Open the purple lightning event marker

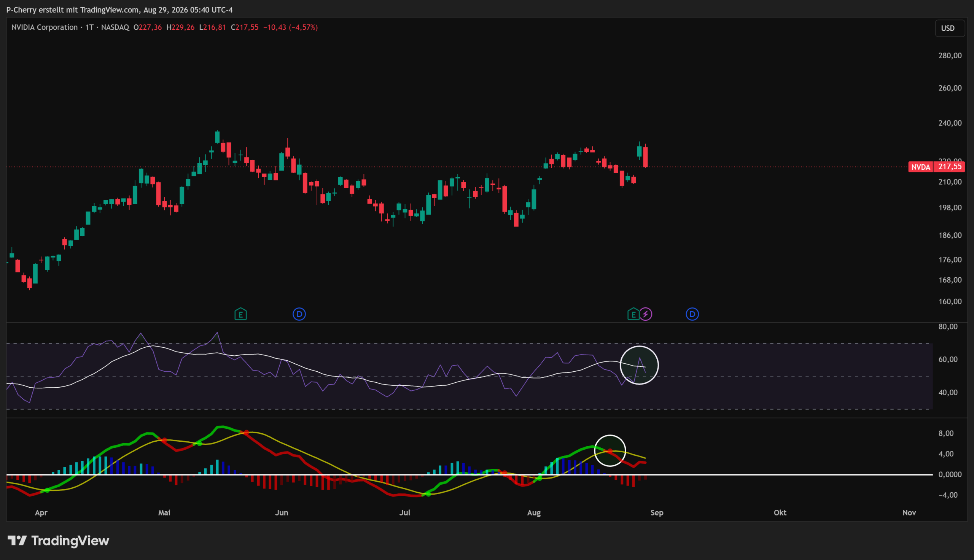tap(646, 314)
